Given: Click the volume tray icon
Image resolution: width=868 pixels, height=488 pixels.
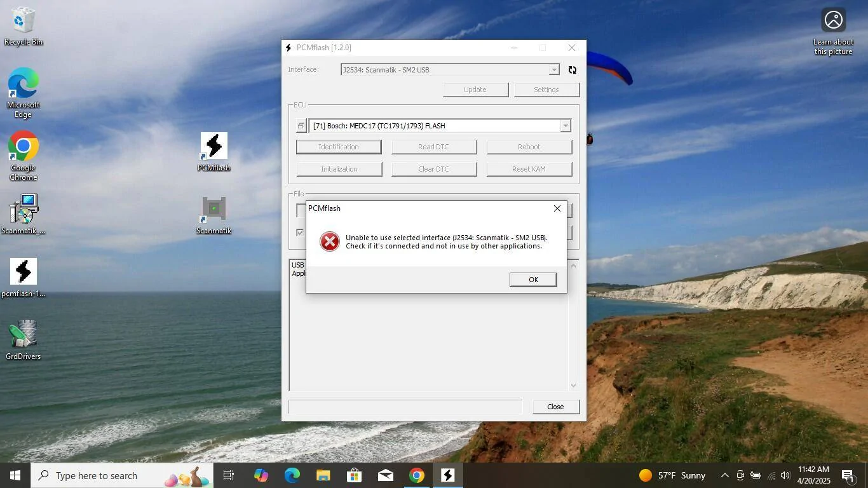Looking at the screenshot, I should tap(786, 475).
